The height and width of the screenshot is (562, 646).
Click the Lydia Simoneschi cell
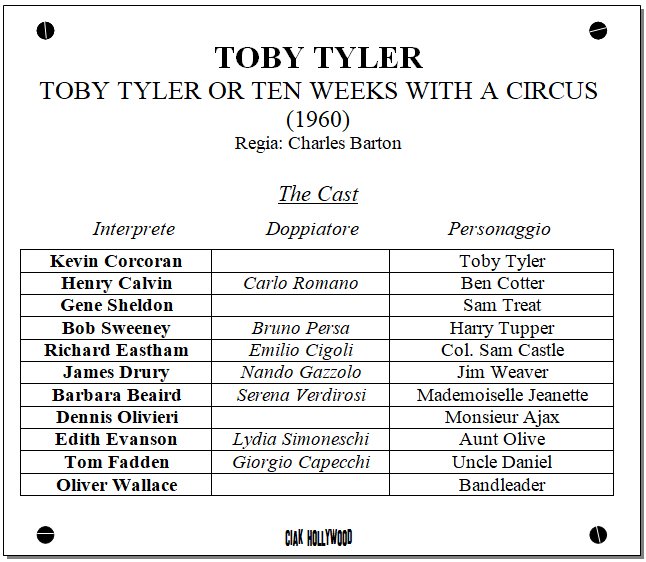[301, 440]
